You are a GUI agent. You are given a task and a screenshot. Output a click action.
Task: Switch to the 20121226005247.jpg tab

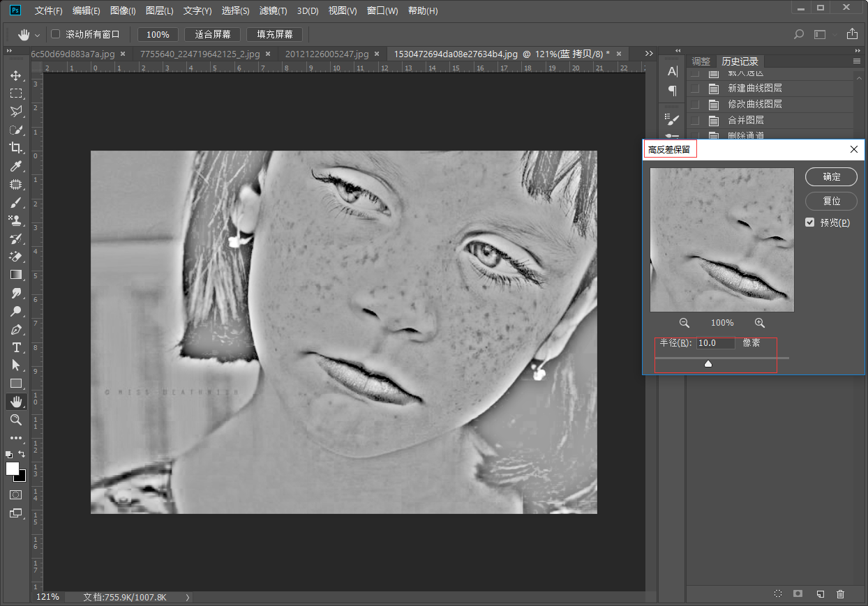[x=327, y=54]
